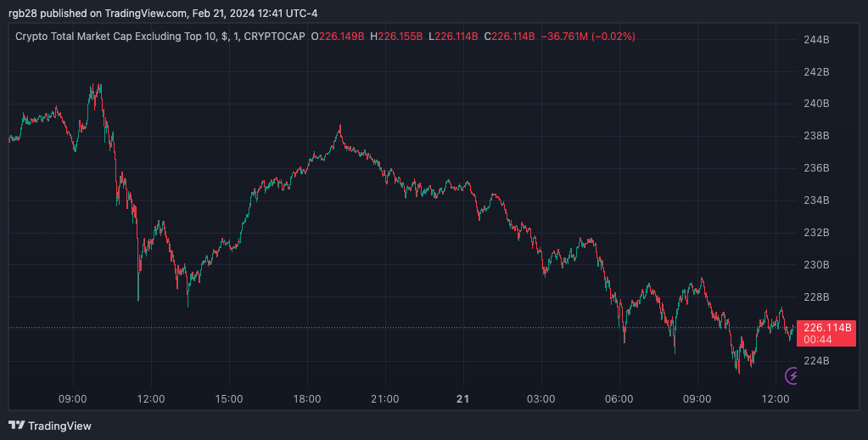
Task: Click the 03:00 time axis label
Action: tap(540, 398)
